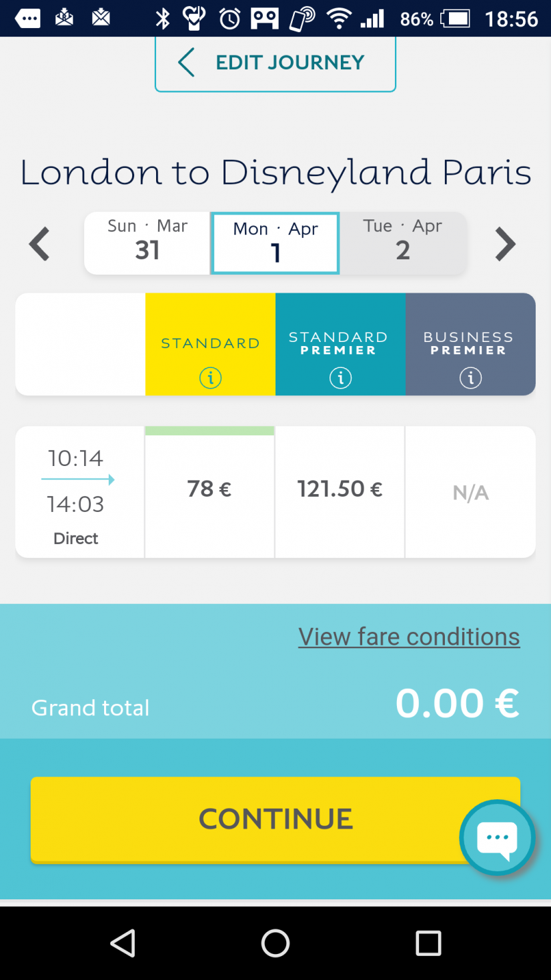This screenshot has height=980, width=551.
Task: Choose the 78 € Standard fare
Action: [x=209, y=492]
